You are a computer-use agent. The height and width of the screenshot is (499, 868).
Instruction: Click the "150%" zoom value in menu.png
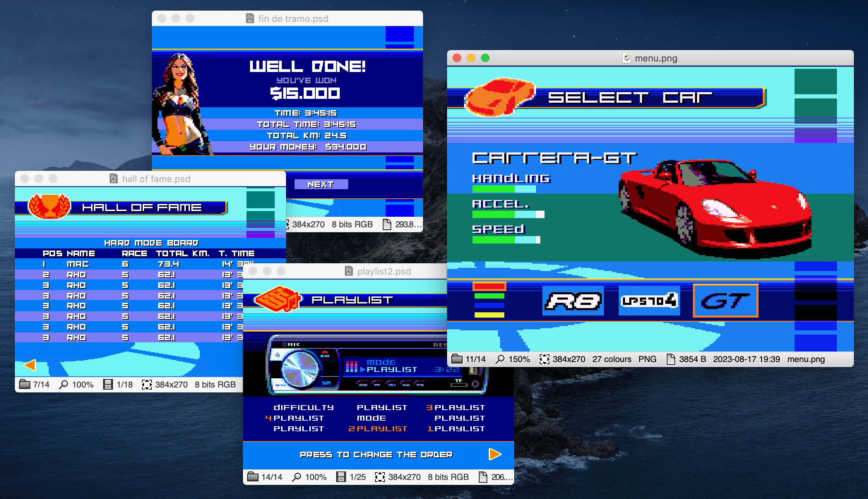pos(519,359)
